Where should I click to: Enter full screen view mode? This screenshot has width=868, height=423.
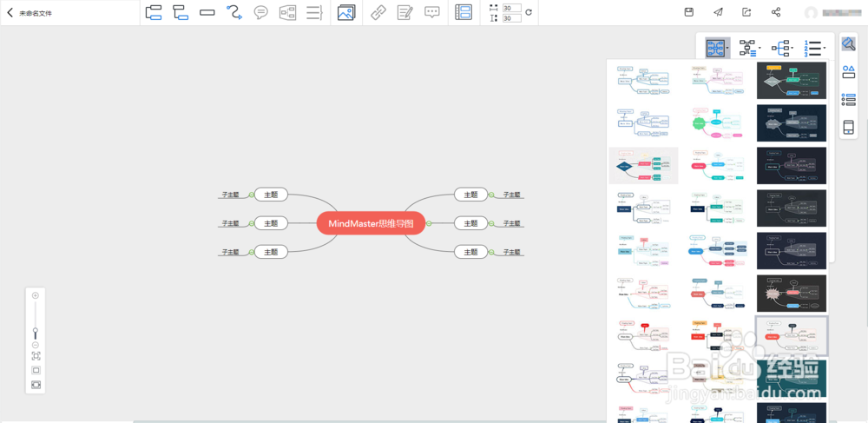click(x=36, y=384)
